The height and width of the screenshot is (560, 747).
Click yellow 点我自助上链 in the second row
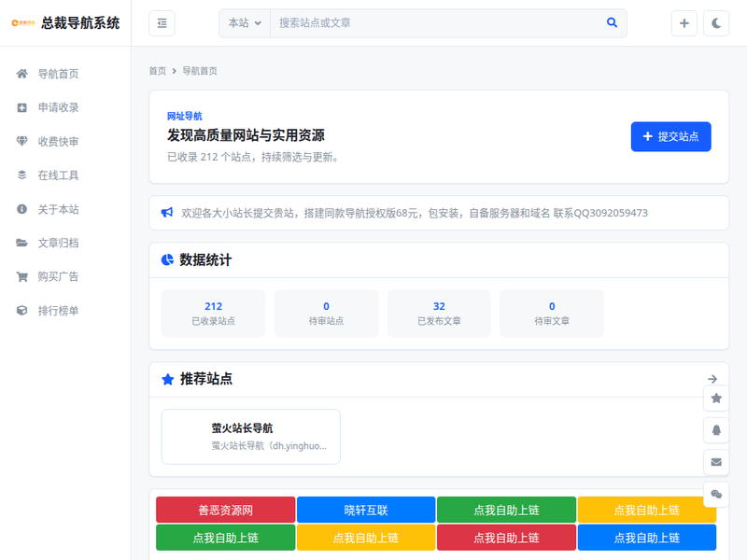[x=366, y=538]
